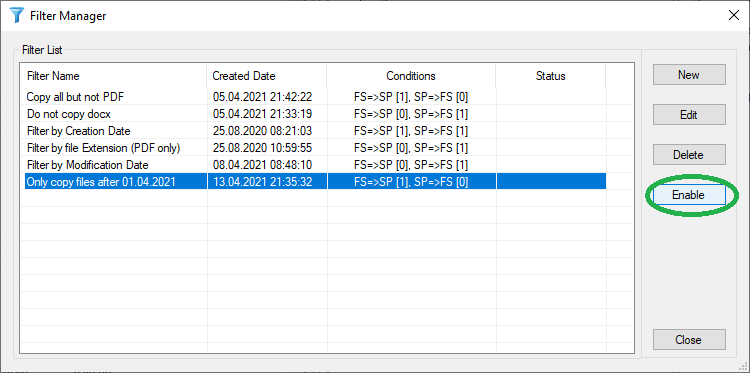750x373 pixels.
Task: Close the window with the X button
Action: [x=733, y=15]
